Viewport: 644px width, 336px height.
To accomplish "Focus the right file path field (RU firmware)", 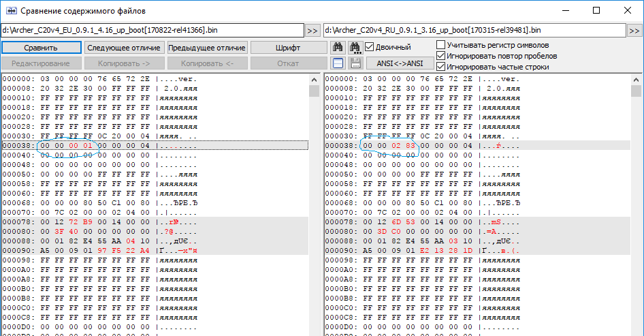I will tap(474, 31).
